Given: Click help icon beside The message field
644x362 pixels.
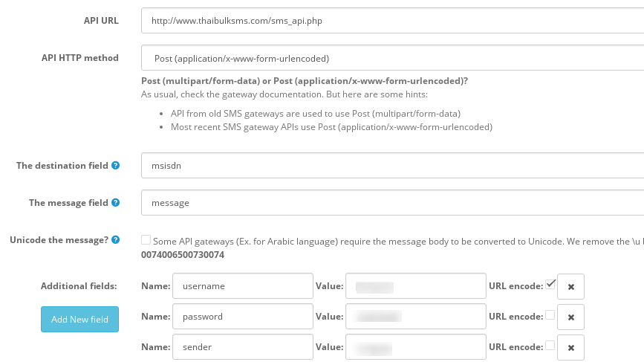Looking at the screenshot, I should (x=116, y=202).
